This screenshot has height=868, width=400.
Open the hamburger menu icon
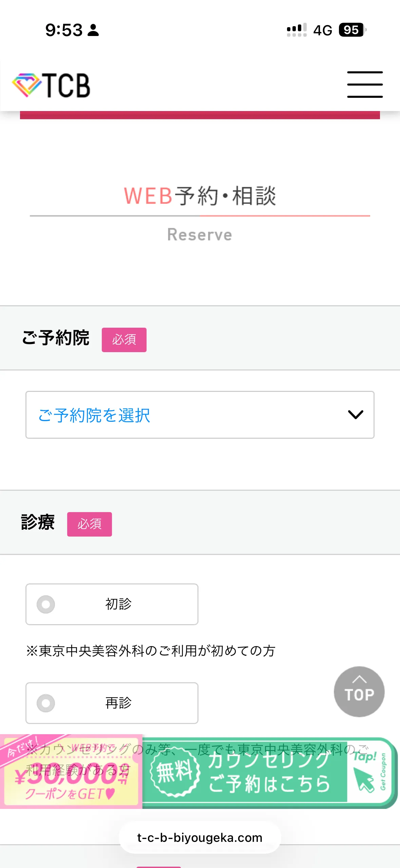[365, 85]
